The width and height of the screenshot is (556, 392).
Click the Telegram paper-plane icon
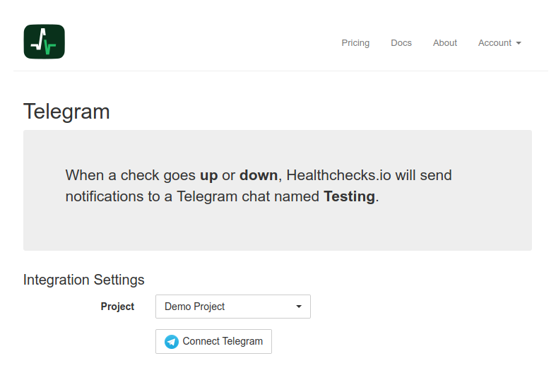click(x=172, y=342)
